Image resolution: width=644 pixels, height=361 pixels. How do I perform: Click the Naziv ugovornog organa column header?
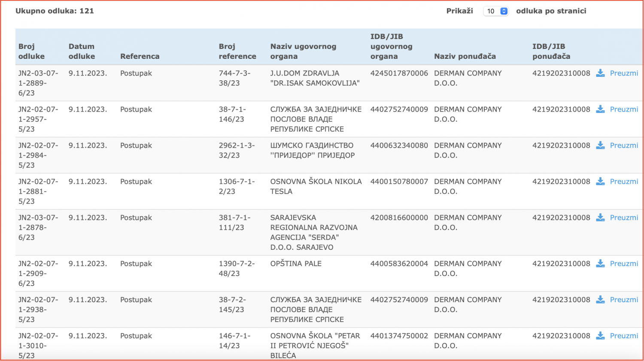(x=303, y=52)
